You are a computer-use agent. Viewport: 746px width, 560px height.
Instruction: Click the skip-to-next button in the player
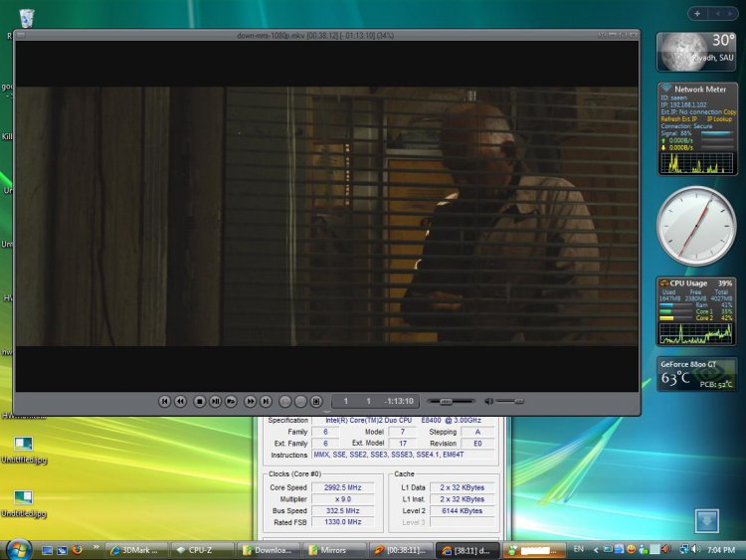point(266,401)
